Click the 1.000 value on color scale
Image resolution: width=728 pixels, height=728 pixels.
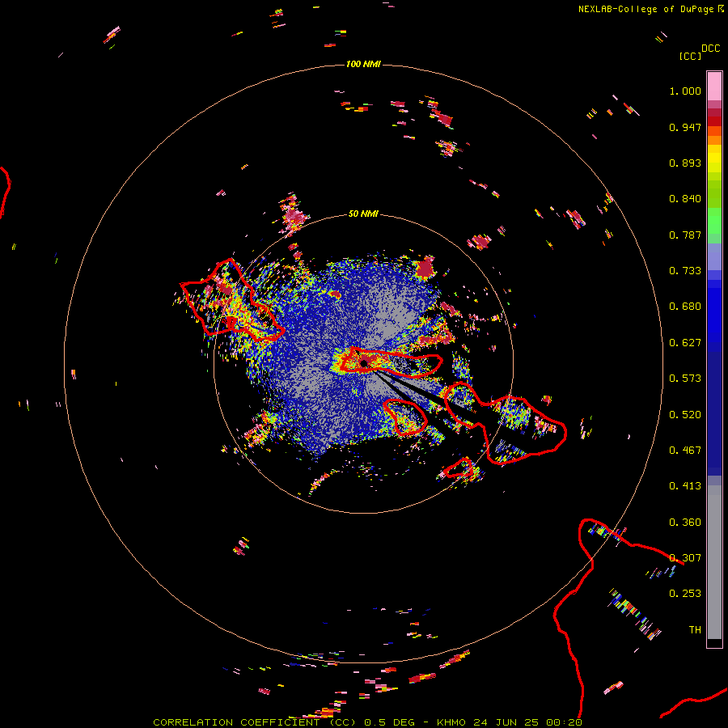click(x=685, y=91)
